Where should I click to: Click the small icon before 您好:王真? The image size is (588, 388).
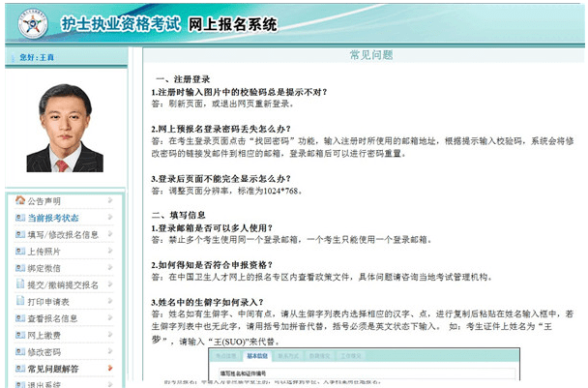pos(14,57)
